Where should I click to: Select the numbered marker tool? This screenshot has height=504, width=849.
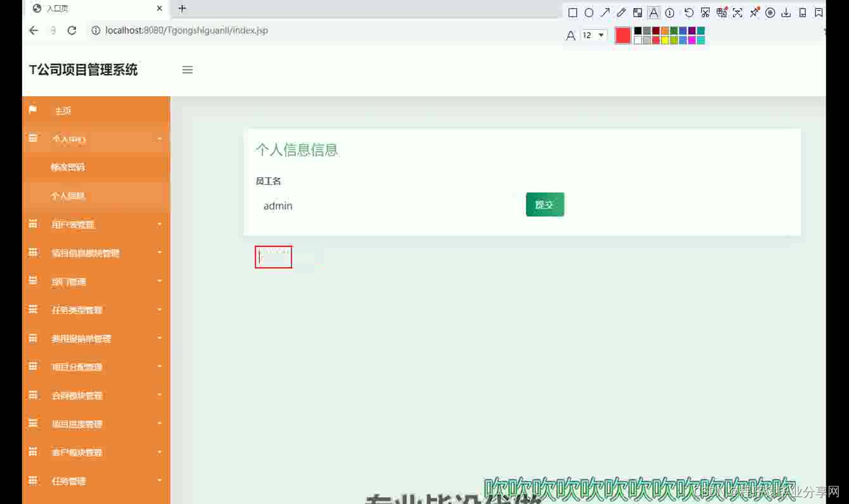(670, 13)
